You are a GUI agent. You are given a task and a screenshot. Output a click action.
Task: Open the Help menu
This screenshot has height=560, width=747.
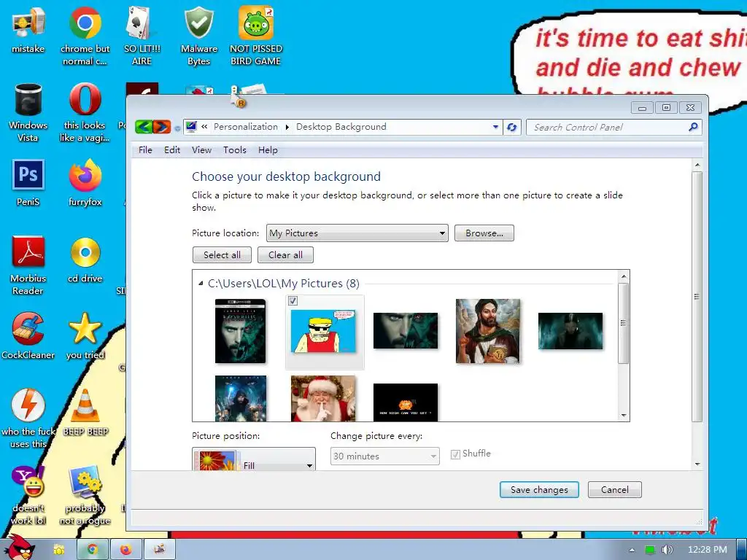[x=268, y=150]
